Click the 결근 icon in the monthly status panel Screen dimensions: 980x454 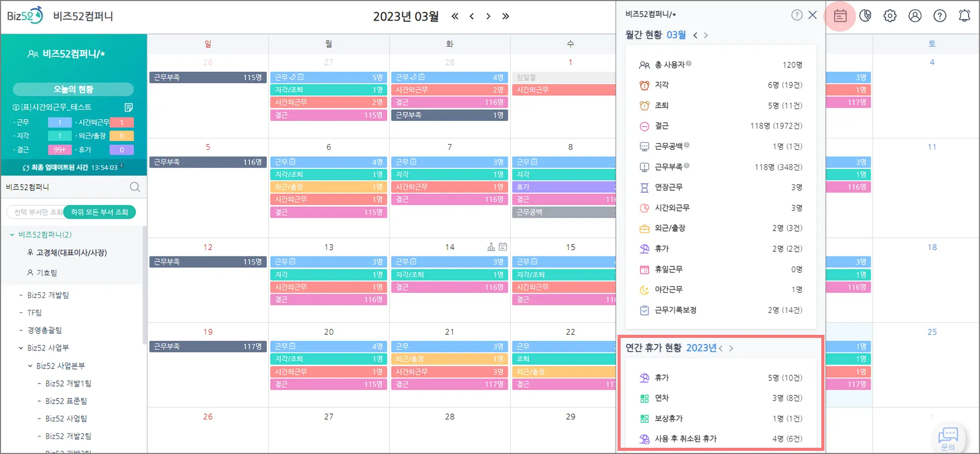pyautogui.click(x=644, y=126)
